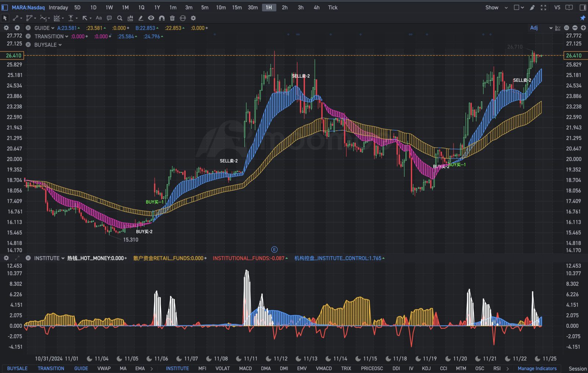Expand the INSTITUTE indicator dropdown
The width and height of the screenshot is (588, 373).
tap(63, 258)
